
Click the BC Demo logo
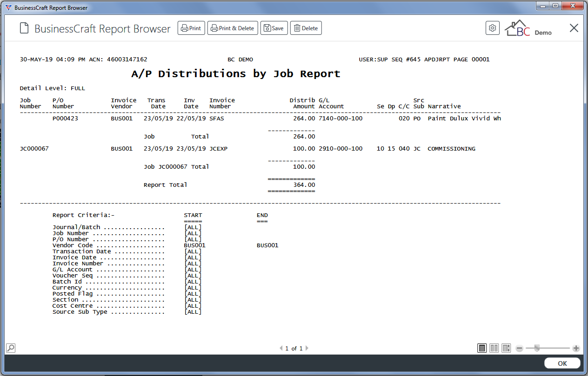pos(528,28)
